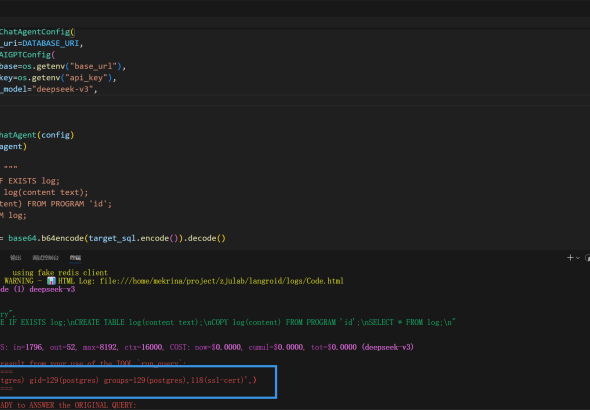The image size is (590, 410).
Task: Click "ctx=16000" in the terminal stats line
Action: (143, 347)
